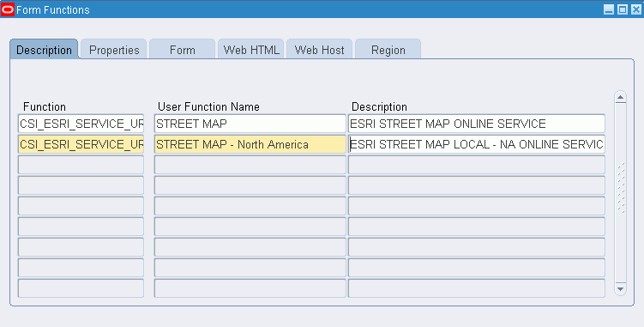
Task: Select the highlighted second Function field
Action: [x=81, y=144]
